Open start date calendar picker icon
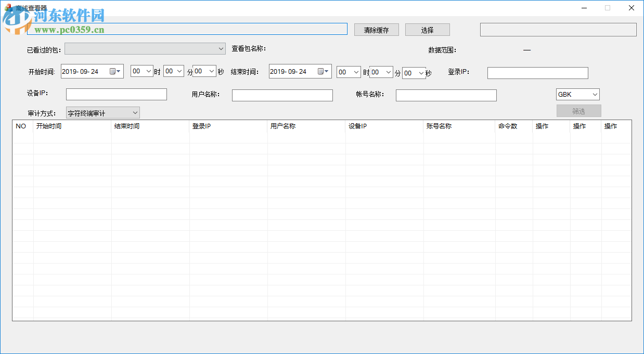This screenshot has height=354, width=644. pos(115,72)
